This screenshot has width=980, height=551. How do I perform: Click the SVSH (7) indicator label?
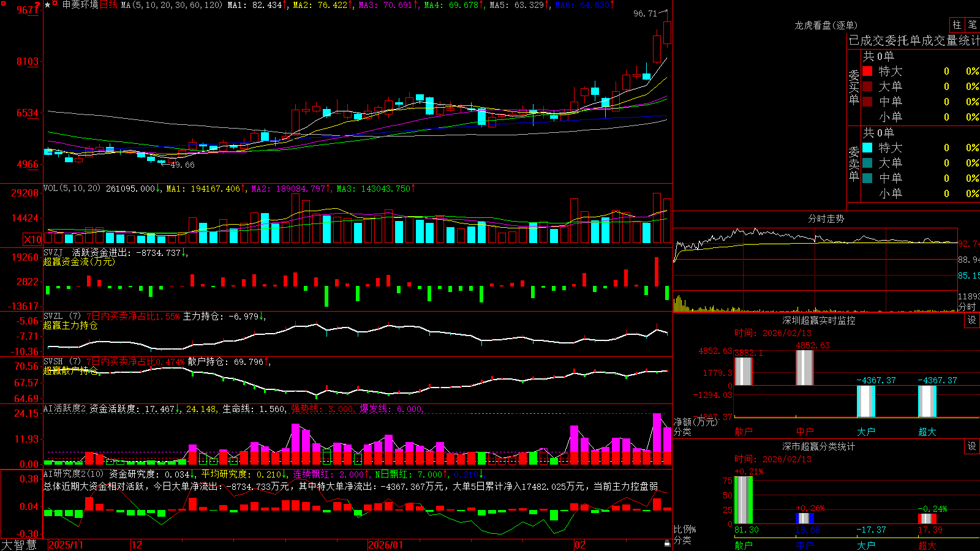click(62, 362)
